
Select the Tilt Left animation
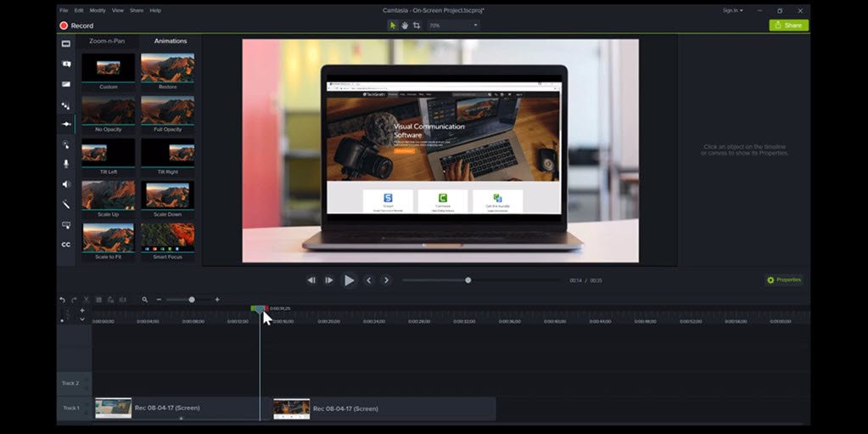109,156
